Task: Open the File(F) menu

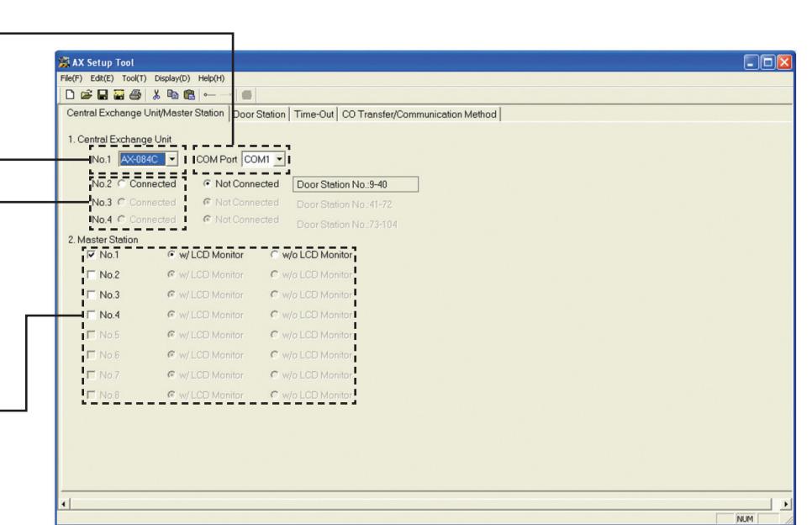Action: point(71,78)
